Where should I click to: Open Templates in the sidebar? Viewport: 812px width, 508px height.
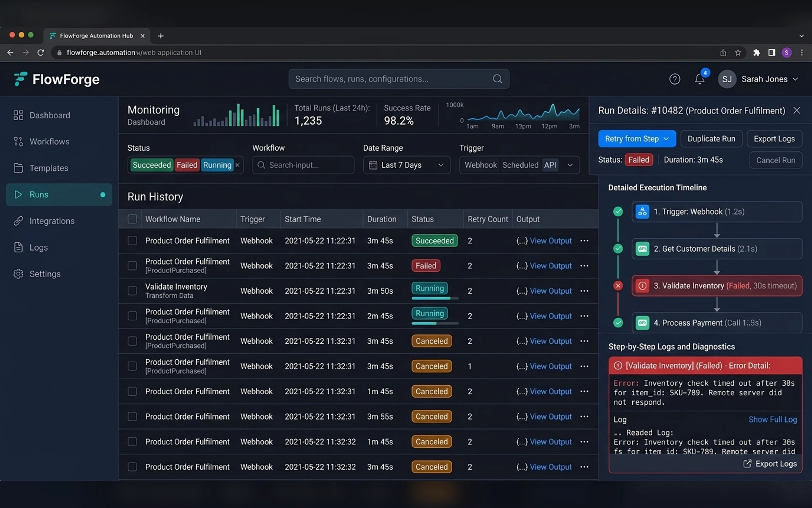pos(59,168)
